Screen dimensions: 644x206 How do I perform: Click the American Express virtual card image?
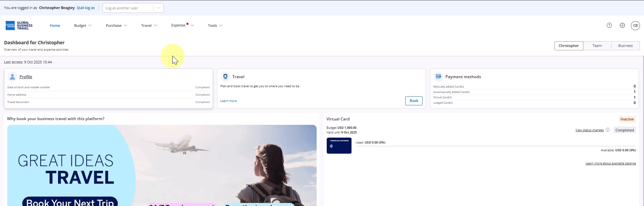(x=339, y=146)
